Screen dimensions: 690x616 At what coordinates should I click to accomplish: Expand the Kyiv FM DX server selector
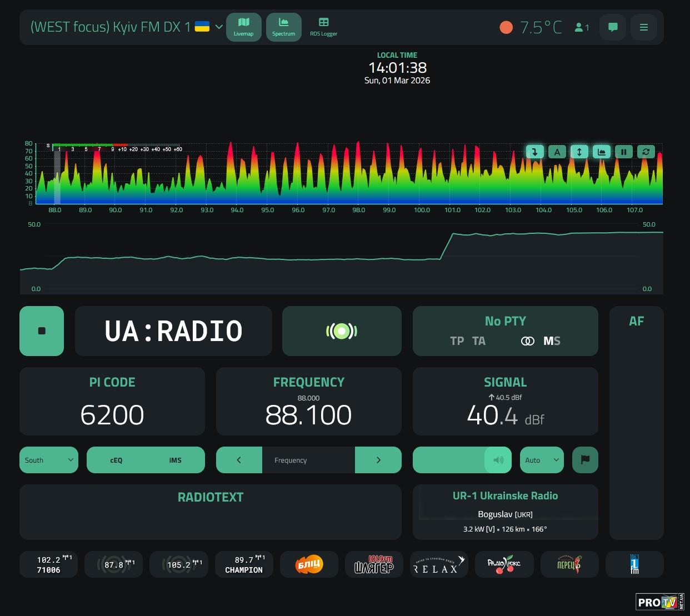[x=219, y=27]
